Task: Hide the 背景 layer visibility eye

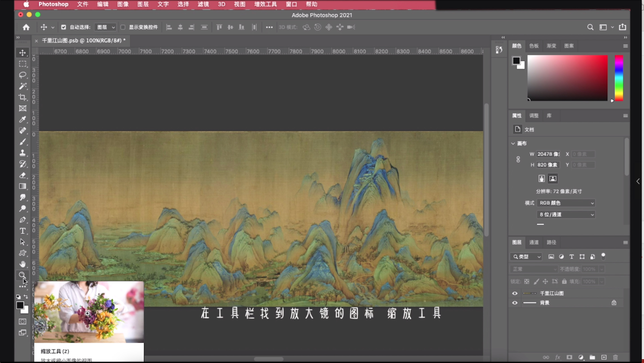Action: pos(515,303)
